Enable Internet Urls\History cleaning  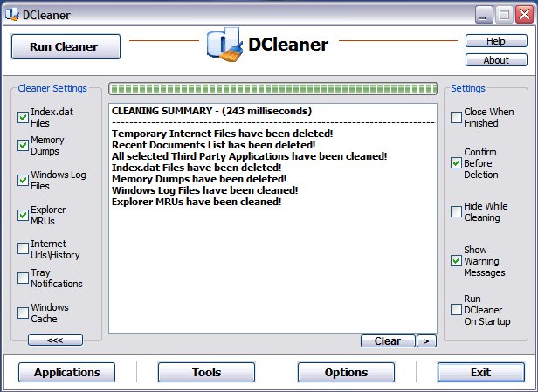[23, 248]
